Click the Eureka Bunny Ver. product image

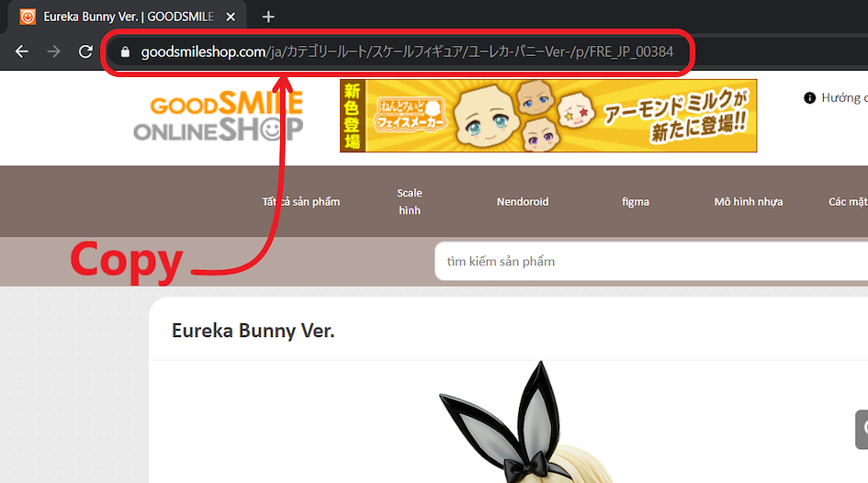pos(526,423)
